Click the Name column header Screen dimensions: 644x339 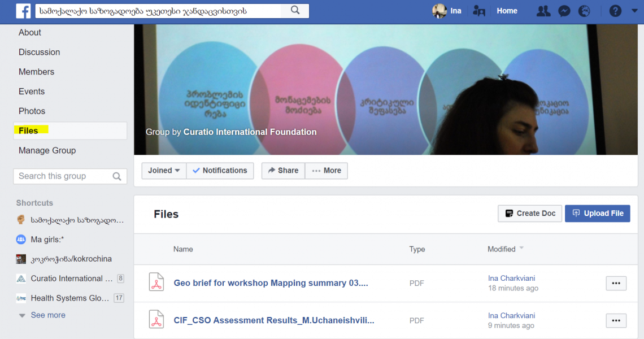(x=183, y=249)
